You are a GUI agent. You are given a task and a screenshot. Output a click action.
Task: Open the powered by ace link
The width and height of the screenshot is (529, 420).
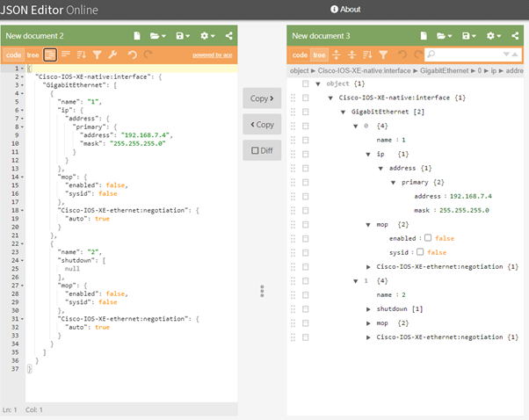click(x=212, y=55)
